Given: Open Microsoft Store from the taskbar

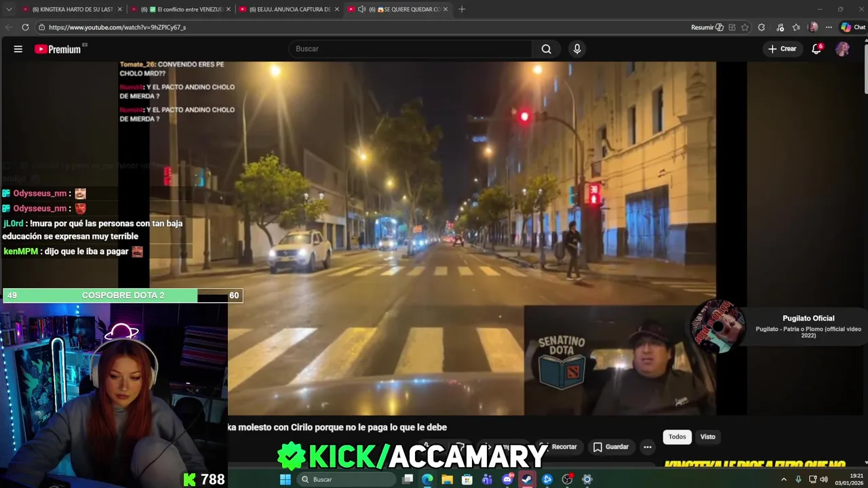Looking at the screenshot, I should (467, 479).
